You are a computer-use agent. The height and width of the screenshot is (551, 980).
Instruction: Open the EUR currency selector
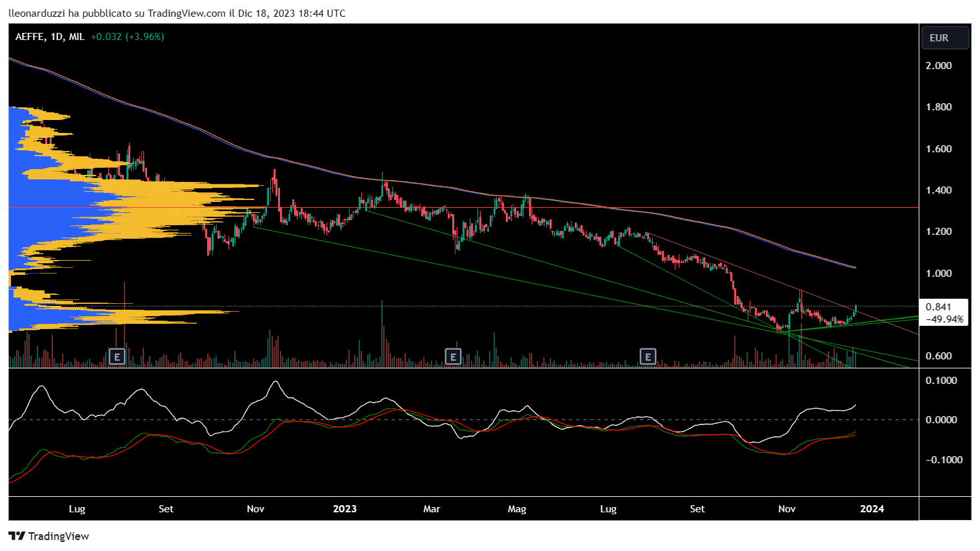click(945, 38)
